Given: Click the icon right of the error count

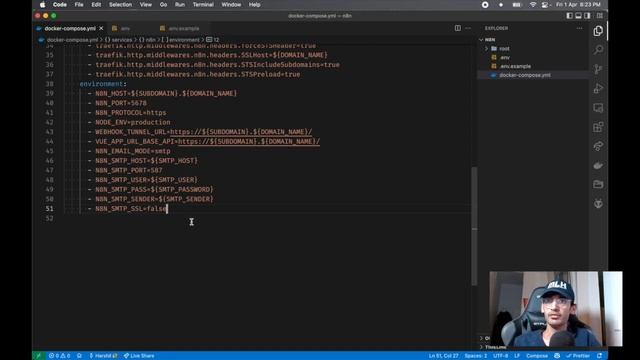Looking at the screenshot, I should [x=79, y=356].
